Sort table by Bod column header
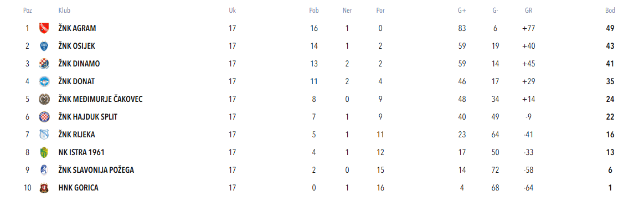The width and height of the screenshot is (644, 206). (x=610, y=11)
